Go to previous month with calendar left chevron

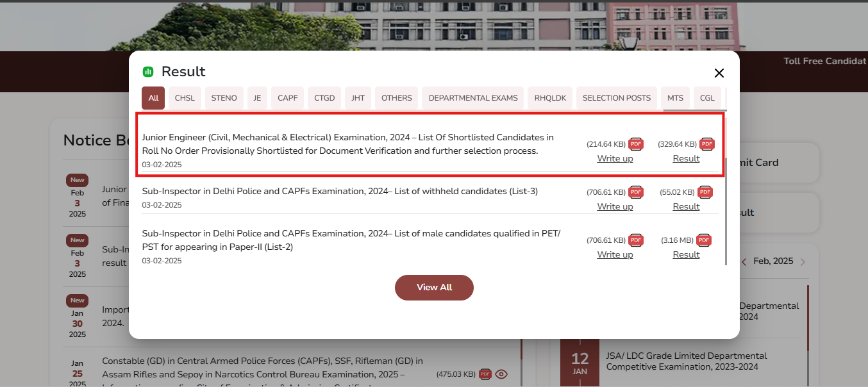pyautogui.click(x=744, y=261)
